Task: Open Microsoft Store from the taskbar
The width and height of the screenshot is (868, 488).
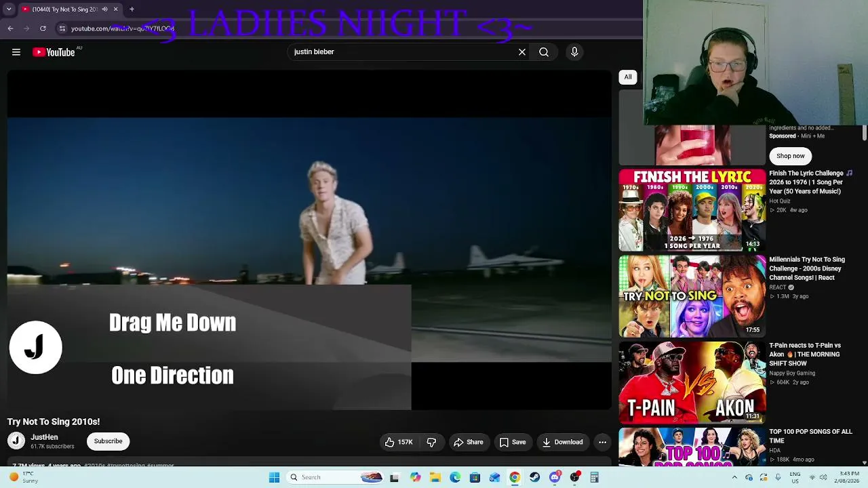Action: point(475,477)
